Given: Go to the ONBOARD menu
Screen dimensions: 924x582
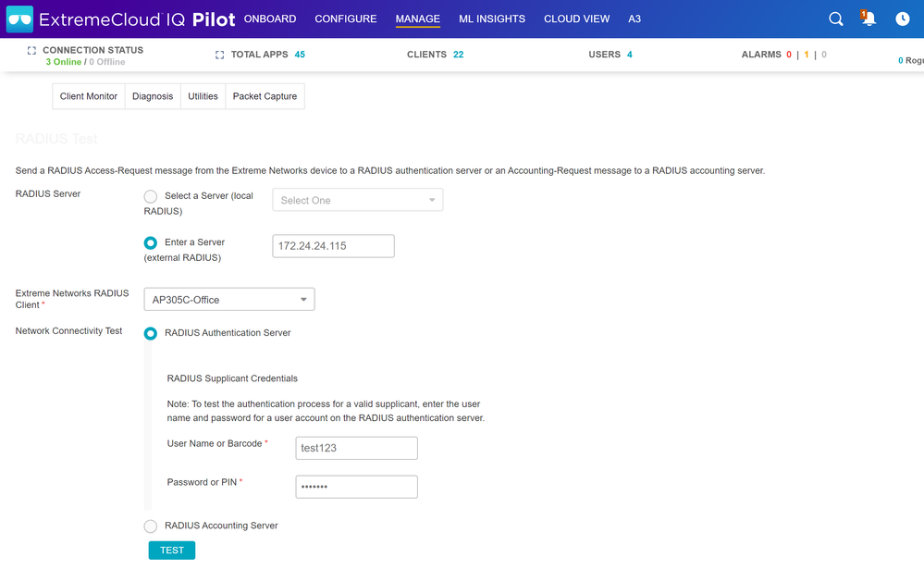Looking at the screenshot, I should coord(270,19).
